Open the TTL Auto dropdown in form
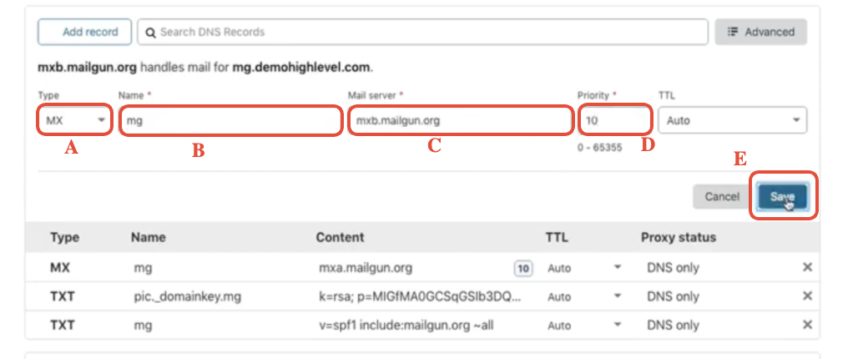The width and height of the screenshot is (868, 359). [x=732, y=120]
